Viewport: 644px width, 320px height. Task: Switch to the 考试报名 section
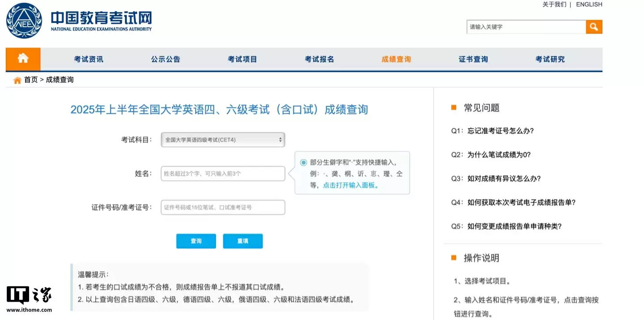click(319, 59)
